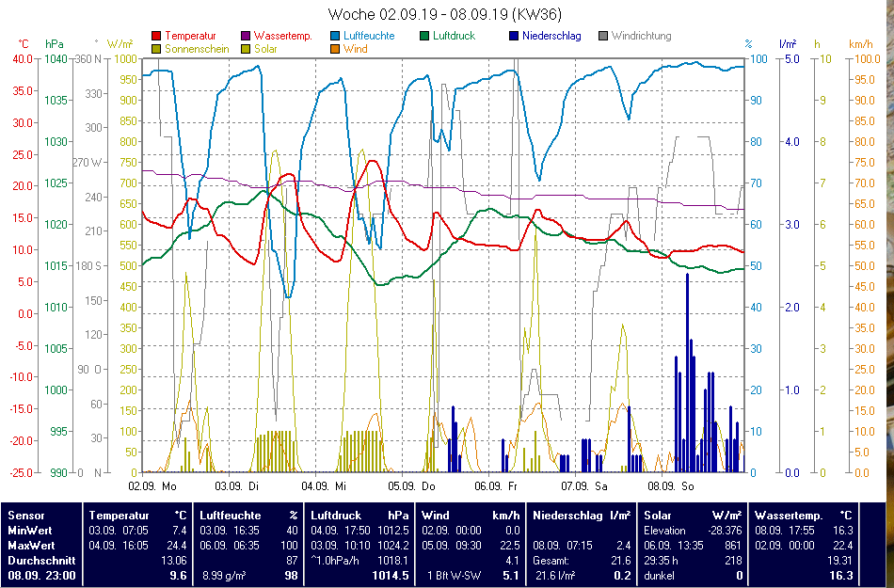Click the average water temperature value 19.31
The image size is (894, 588).
click(x=839, y=561)
